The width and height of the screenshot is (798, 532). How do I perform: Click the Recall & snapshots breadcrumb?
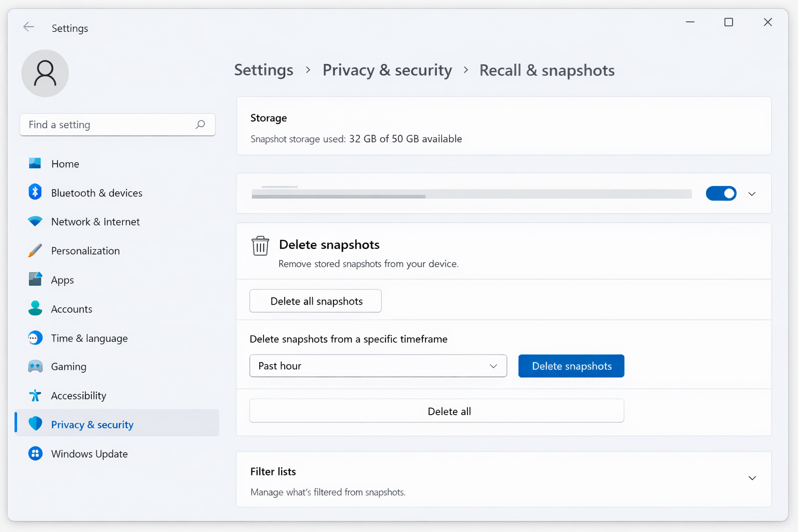tap(547, 70)
